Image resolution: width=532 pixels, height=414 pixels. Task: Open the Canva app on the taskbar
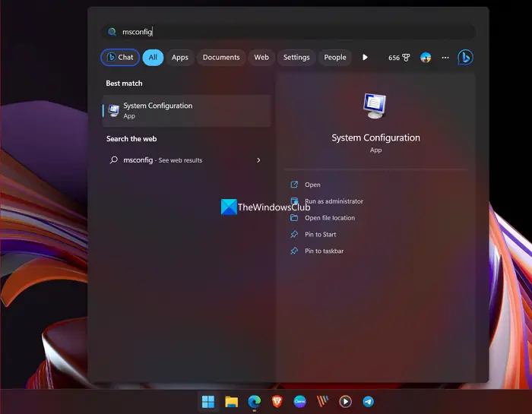click(300, 402)
